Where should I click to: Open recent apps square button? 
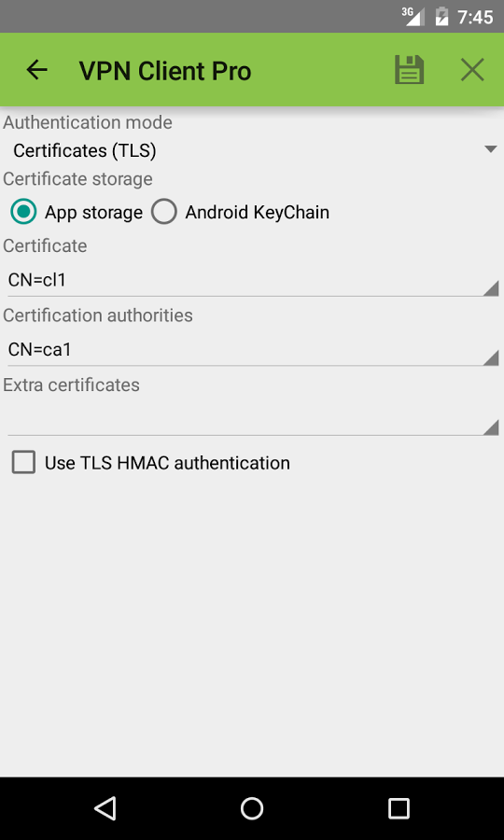[399, 808]
